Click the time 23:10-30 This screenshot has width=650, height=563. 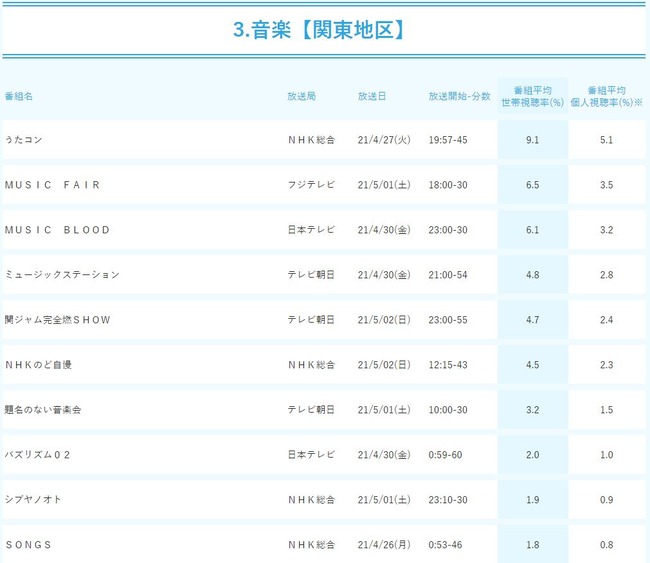click(x=448, y=500)
